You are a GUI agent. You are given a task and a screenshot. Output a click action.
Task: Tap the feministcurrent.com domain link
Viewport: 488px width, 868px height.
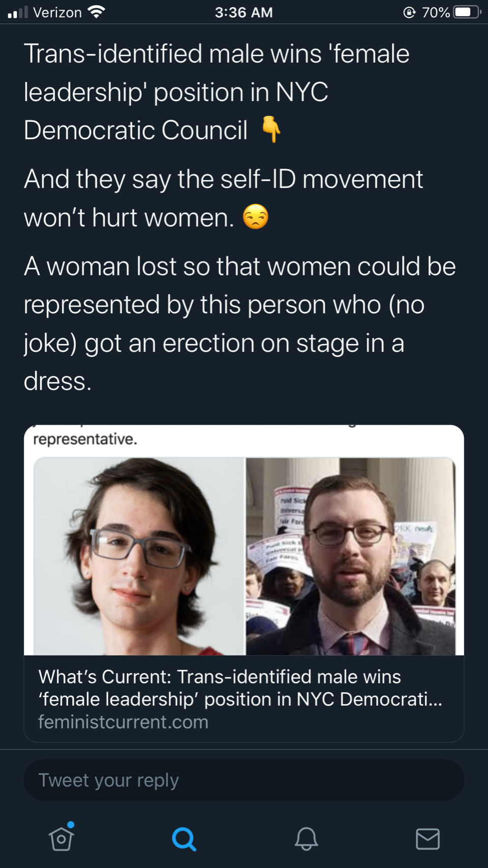pyautogui.click(x=123, y=722)
